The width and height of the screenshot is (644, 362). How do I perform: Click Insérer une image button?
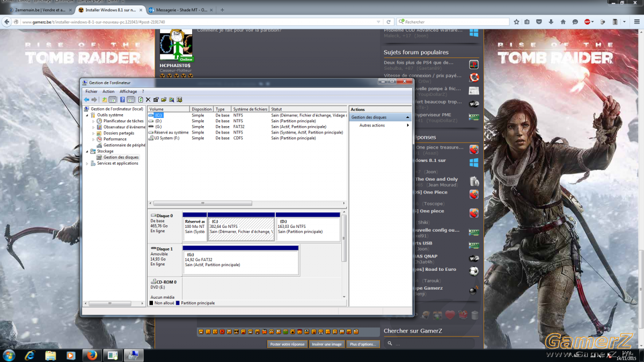[327, 344]
